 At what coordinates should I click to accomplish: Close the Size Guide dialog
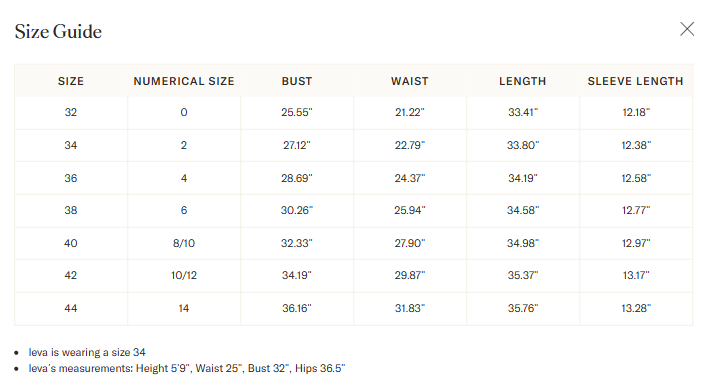coord(687,29)
